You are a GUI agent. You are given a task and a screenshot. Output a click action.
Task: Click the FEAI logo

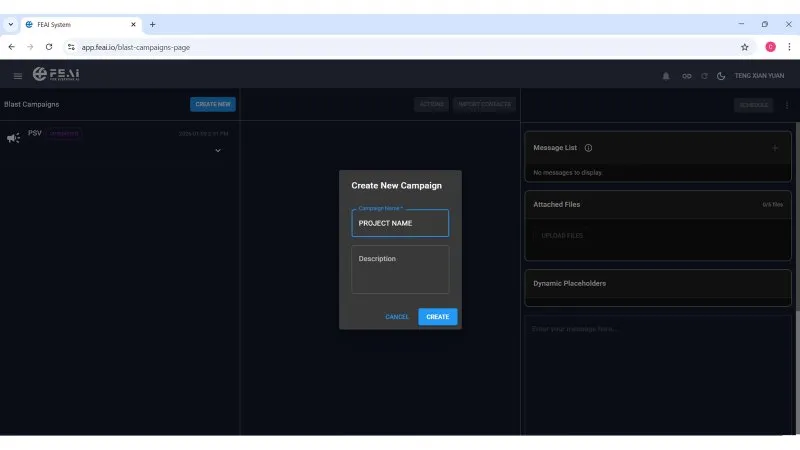(x=56, y=74)
